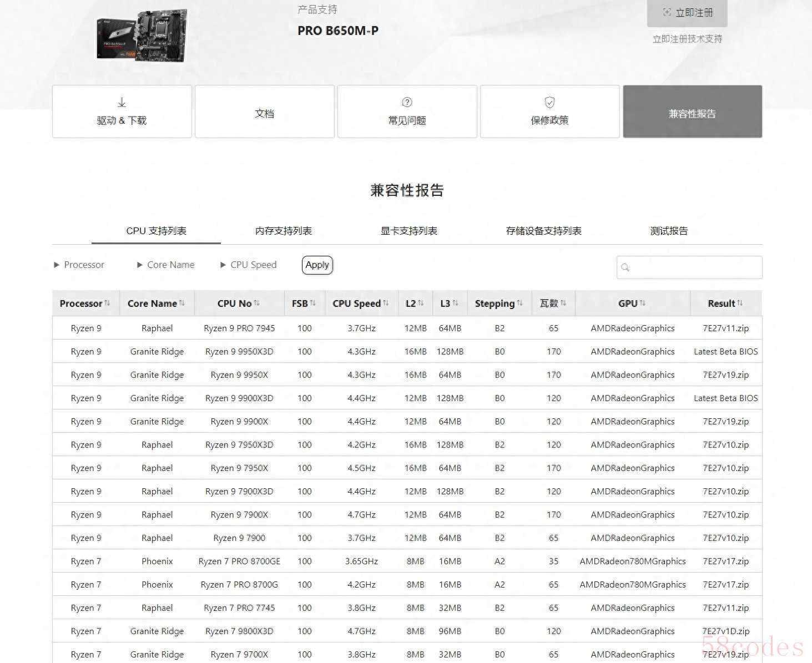Select the Ryzen 7 PRO 7745 cell
812x663 pixels.
point(239,608)
